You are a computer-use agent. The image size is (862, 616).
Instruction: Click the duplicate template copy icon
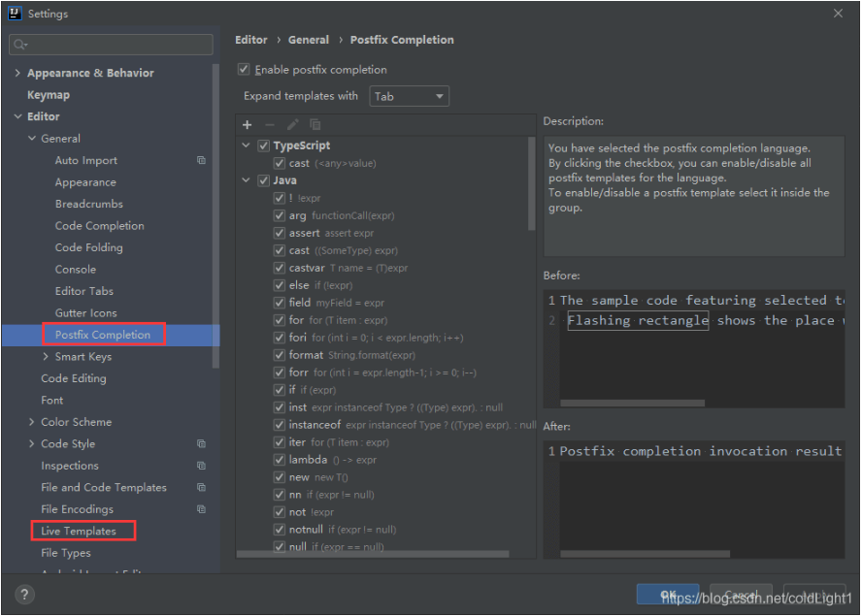tap(315, 125)
